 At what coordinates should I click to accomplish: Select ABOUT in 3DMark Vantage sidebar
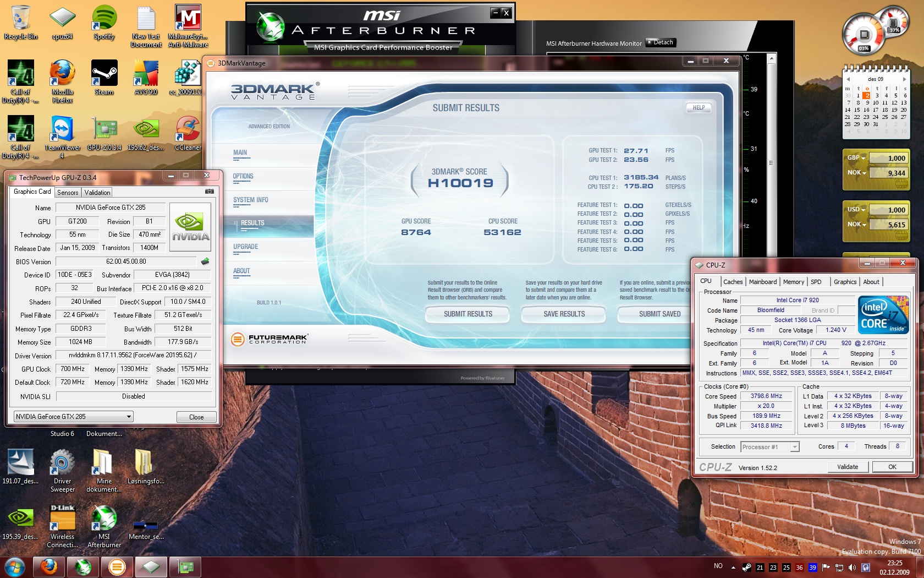241,271
